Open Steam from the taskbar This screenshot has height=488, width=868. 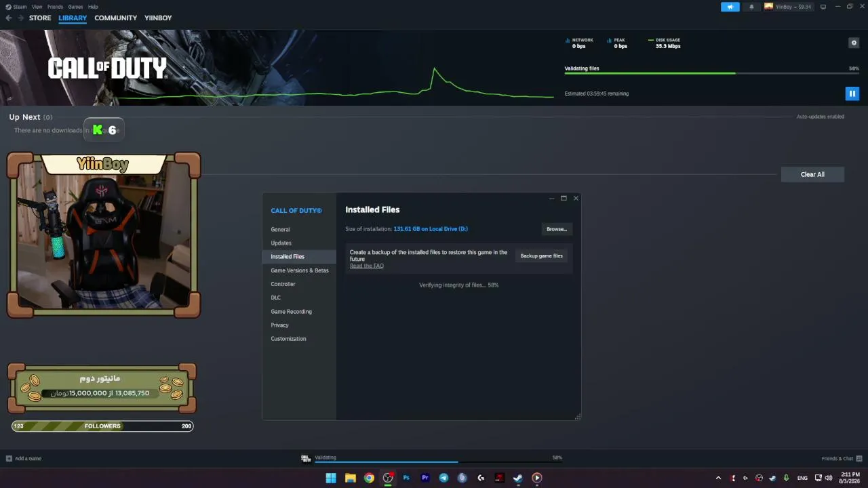(x=518, y=478)
